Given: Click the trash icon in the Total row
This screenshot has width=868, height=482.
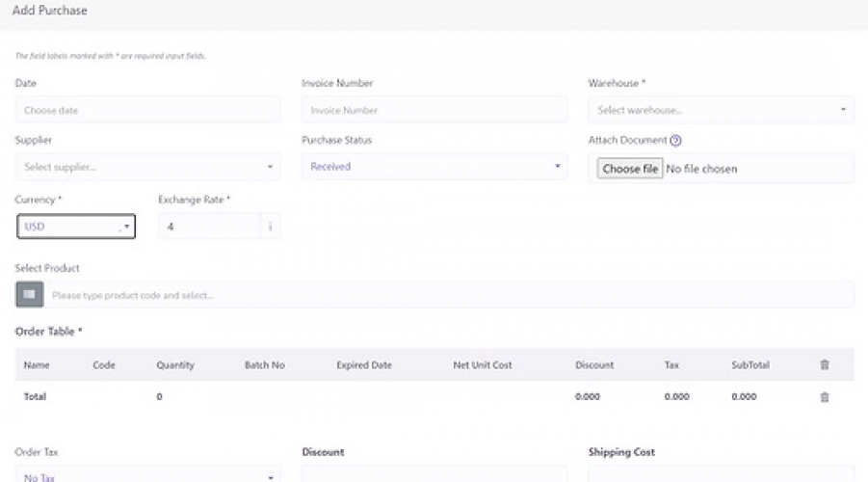Looking at the screenshot, I should [825, 397].
